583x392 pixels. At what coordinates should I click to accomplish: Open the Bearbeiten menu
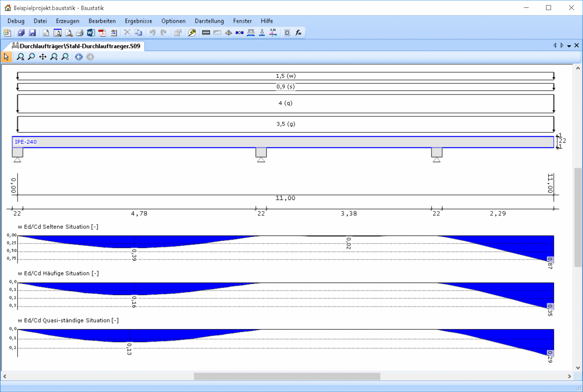point(102,21)
